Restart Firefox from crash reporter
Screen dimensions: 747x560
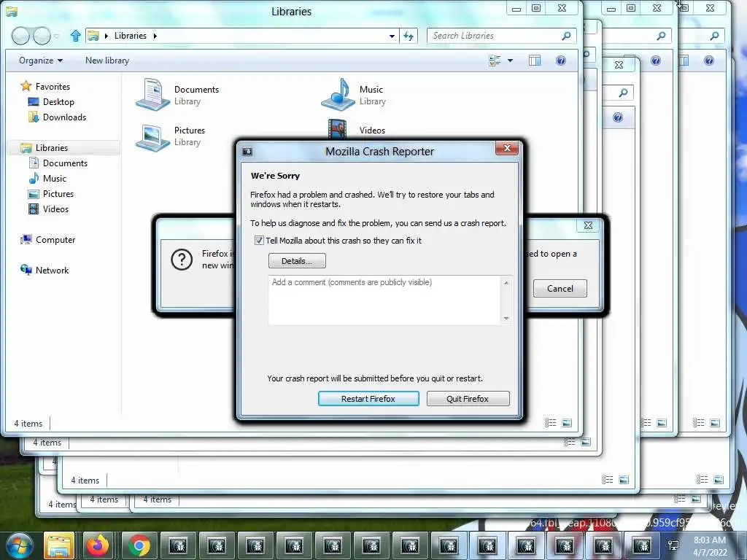click(368, 399)
